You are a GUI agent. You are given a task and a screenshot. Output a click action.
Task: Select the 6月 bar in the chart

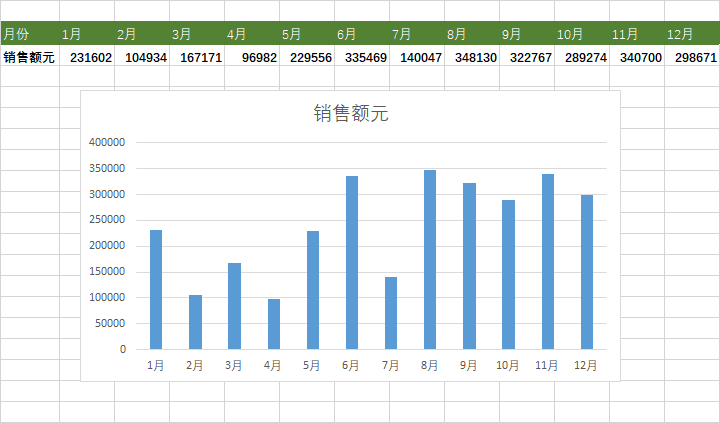tap(352, 262)
